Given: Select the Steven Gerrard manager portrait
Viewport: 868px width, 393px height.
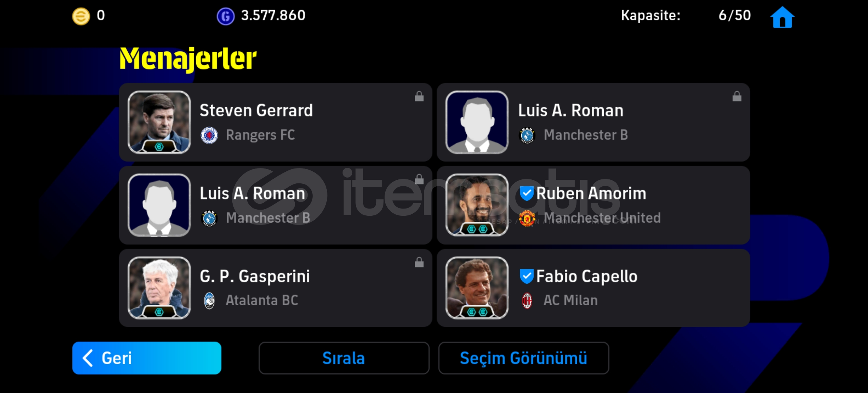Looking at the screenshot, I should click(159, 122).
